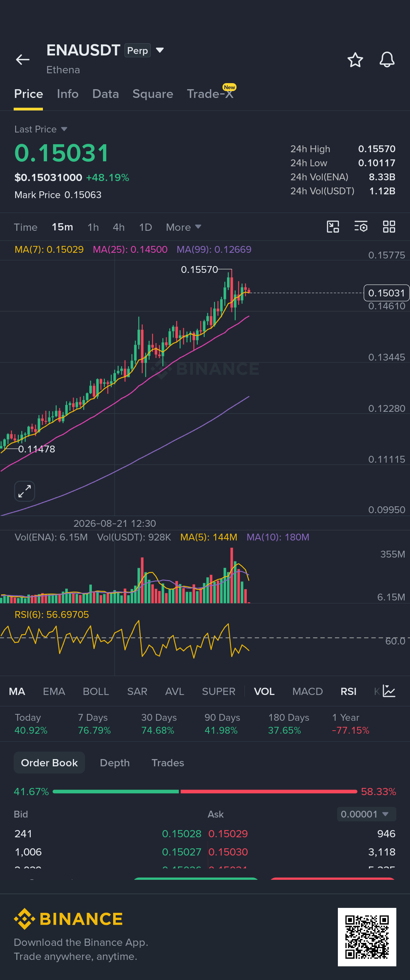Expand More timeframes dropdown
Image resolution: width=410 pixels, height=980 pixels.
[x=183, y=227]
